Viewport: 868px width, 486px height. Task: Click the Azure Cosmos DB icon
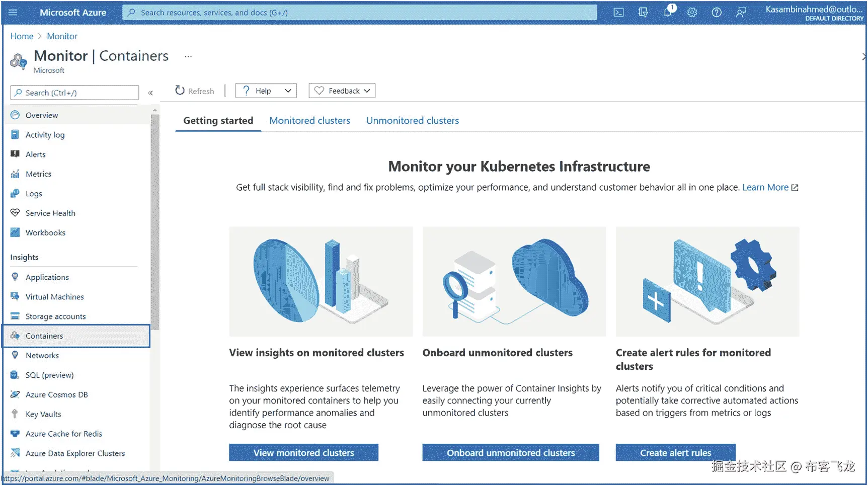coord(15,394)
